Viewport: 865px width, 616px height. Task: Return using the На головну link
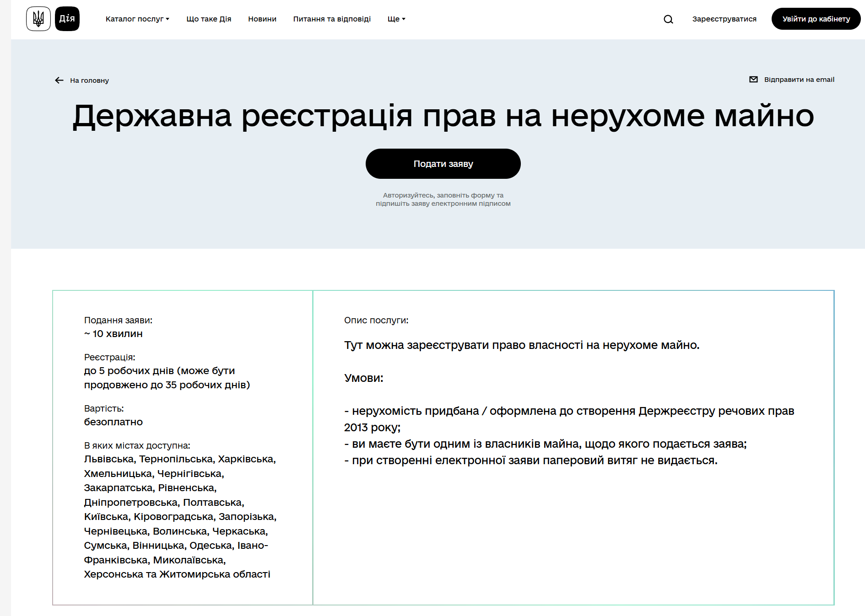coord(89,80)
